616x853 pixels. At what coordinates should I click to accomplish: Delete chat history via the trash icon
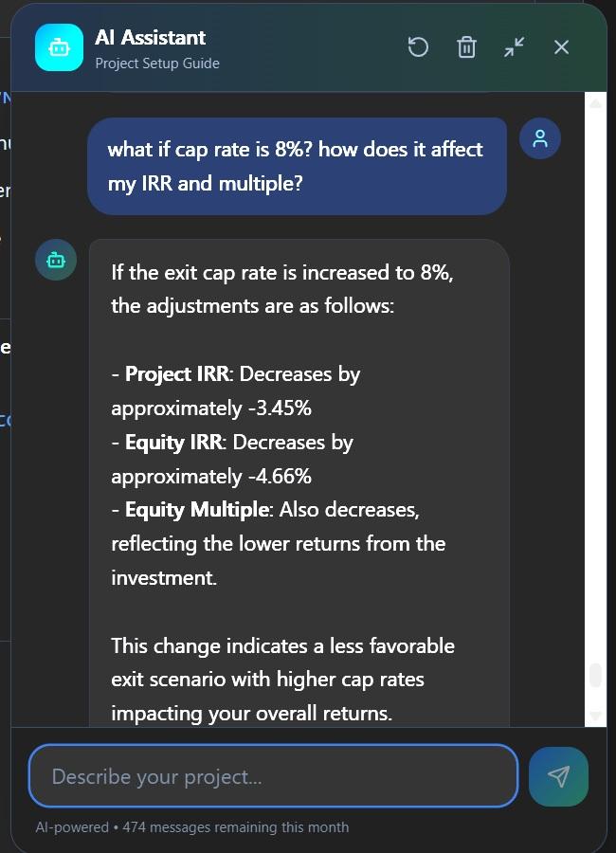pyautogui.click(x=466, y=46)
